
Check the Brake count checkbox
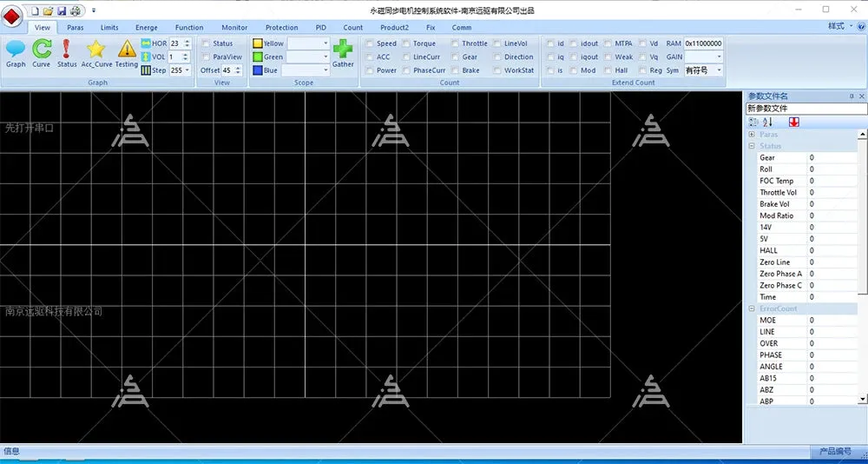point(455,70)
